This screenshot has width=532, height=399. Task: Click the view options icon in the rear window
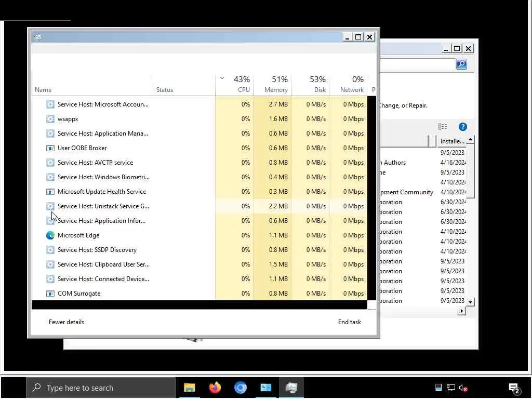click(x=443, y=127)
